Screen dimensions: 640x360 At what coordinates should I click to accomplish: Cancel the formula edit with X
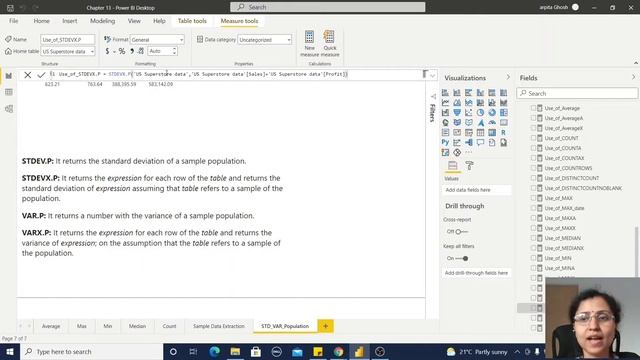27,75
